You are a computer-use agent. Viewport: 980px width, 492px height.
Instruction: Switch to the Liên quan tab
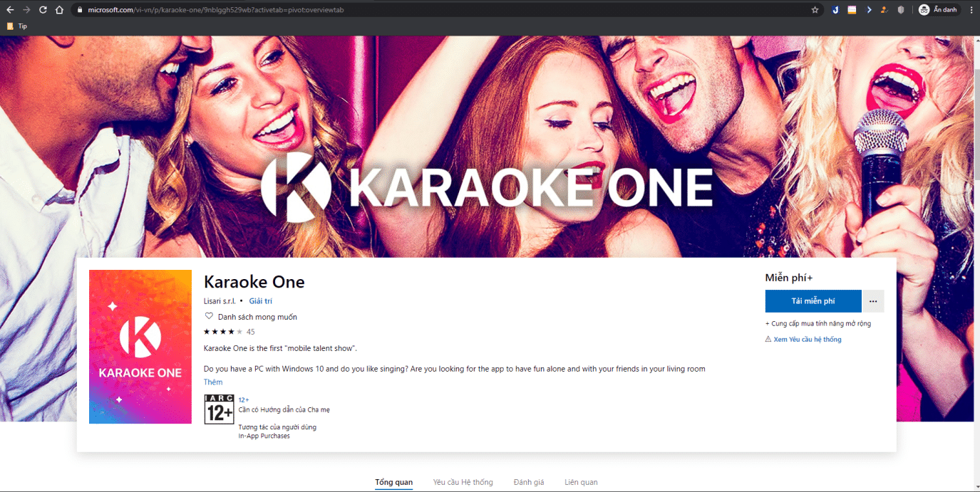click(x=581, y=483)
